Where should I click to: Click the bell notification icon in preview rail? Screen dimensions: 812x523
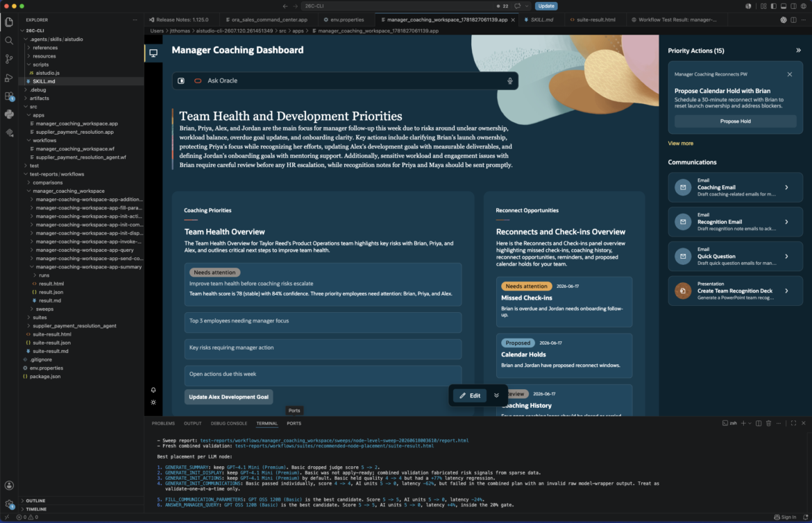(x=153, y=390)
